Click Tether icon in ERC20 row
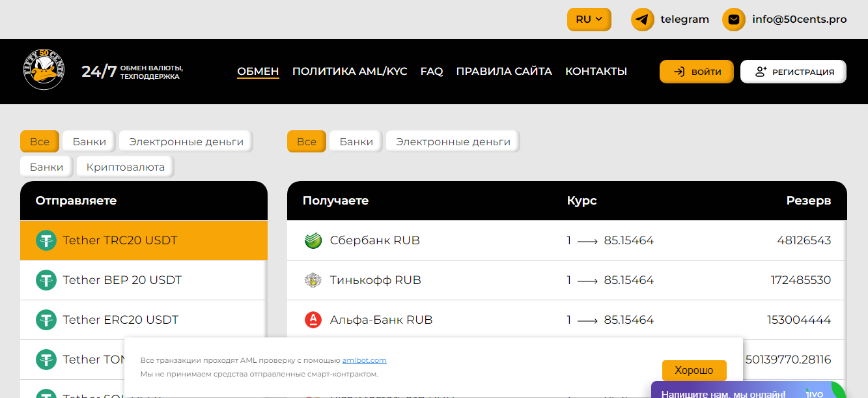The image size is (868, 398). tap(46, 320)
